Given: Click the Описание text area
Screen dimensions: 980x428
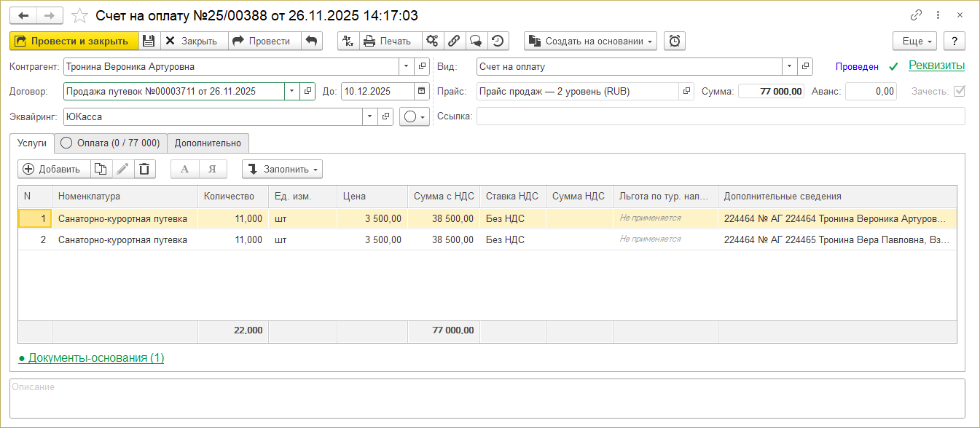Looking at the screenshot, I should coord(487,398).
